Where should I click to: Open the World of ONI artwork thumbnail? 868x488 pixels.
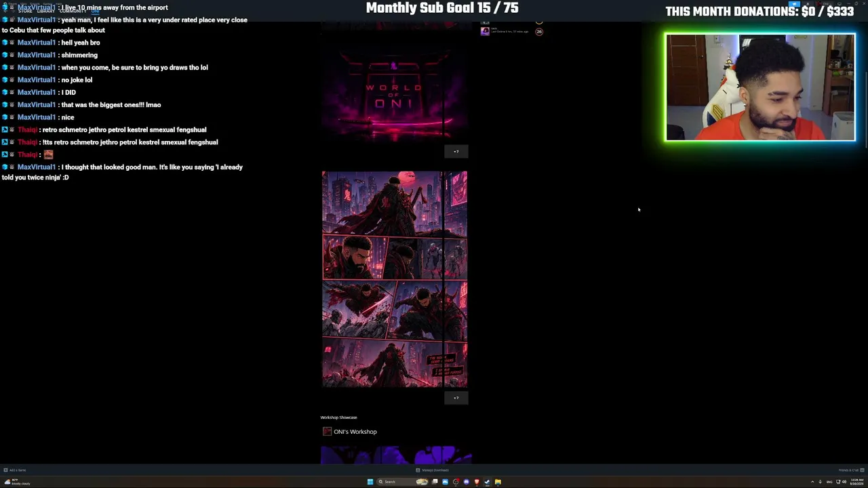click(x=394, y=93)
